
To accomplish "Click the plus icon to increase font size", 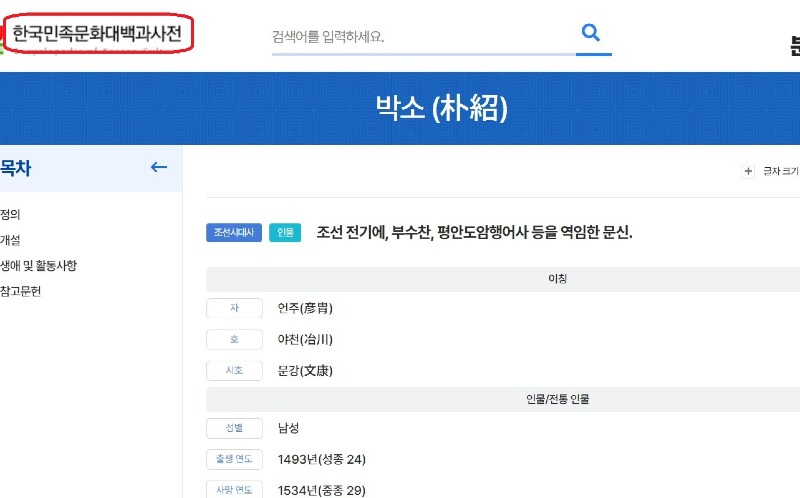I will coord(748,171).
